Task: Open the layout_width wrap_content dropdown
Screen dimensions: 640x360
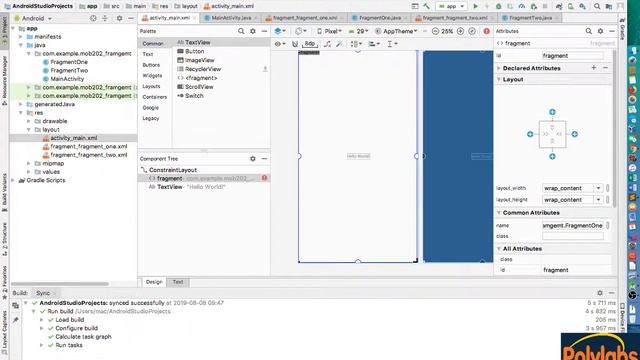Action: click(598, 188)
